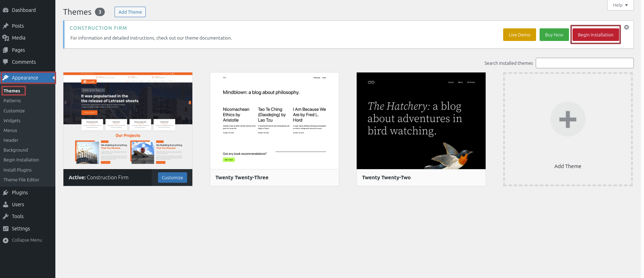
Task: Dismiss the Construction Firm notice
Action: pos(626,27)
